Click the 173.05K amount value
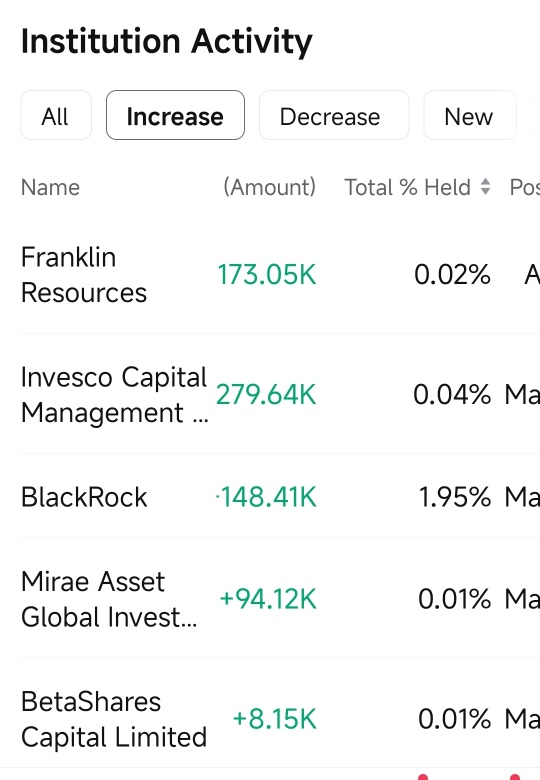Image resolution: width=540 pixels, height=780 pixels. [x=267, y=275]
